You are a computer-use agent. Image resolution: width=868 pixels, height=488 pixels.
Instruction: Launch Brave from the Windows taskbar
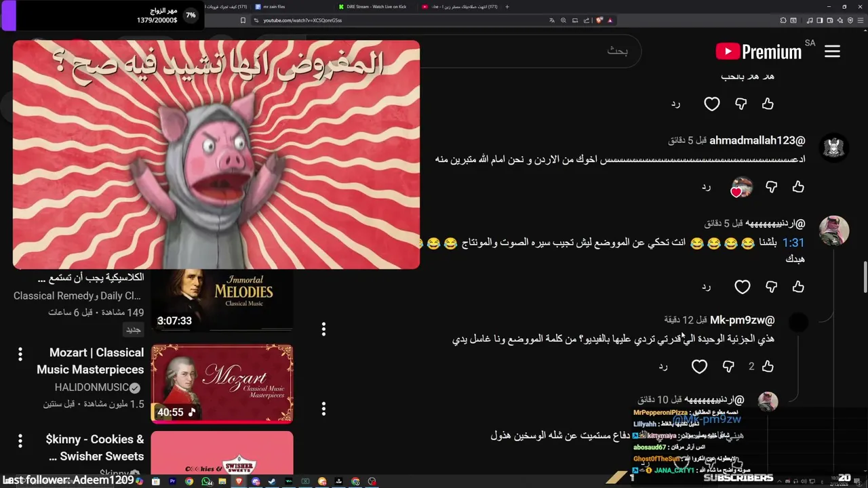click(239, 481)
